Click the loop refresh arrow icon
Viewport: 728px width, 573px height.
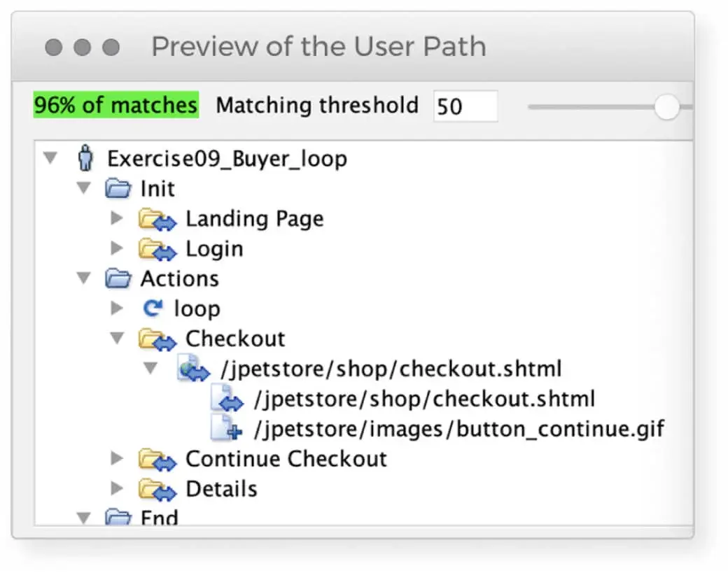[152, 309]
